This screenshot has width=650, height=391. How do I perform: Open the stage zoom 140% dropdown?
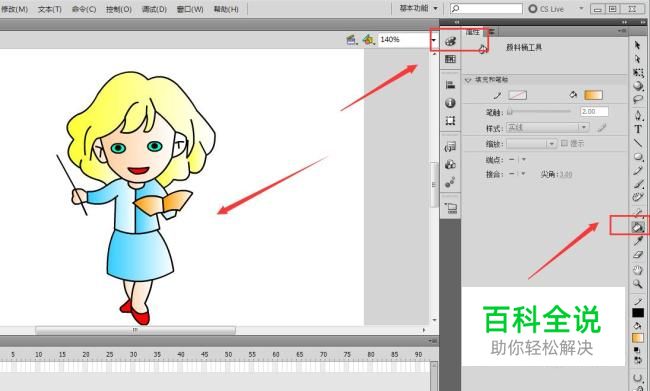pyautogui.click(x=434, y=40)
